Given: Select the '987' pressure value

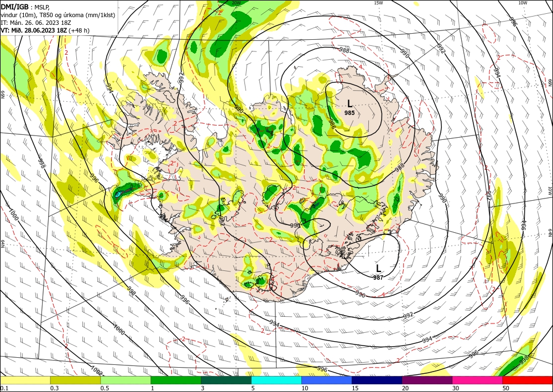Looking at the screenshot, I should 378,278.
